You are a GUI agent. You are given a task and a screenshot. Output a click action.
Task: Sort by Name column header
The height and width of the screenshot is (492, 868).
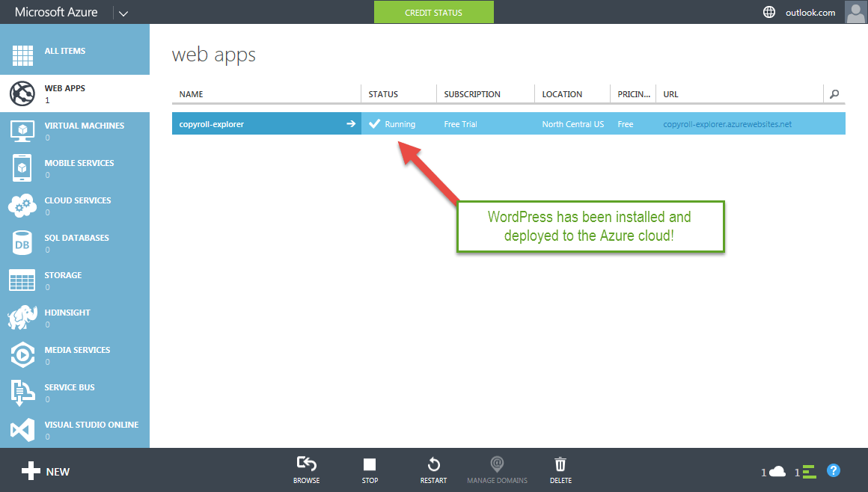coord(191,94)
